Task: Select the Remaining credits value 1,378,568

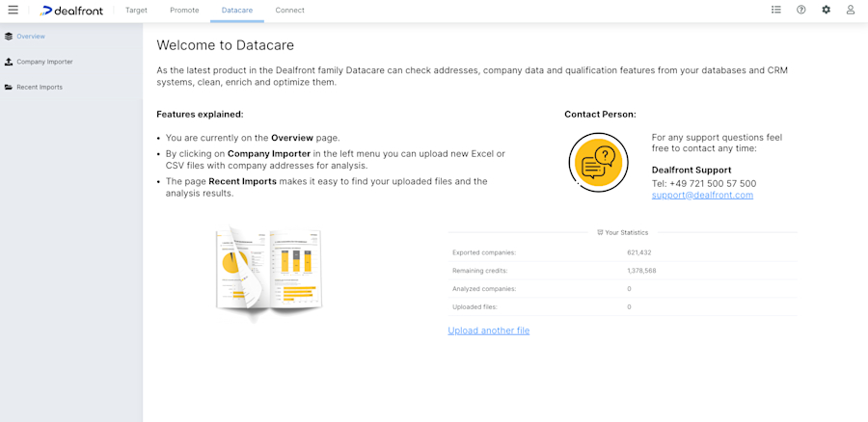Action: pos(641,271)
